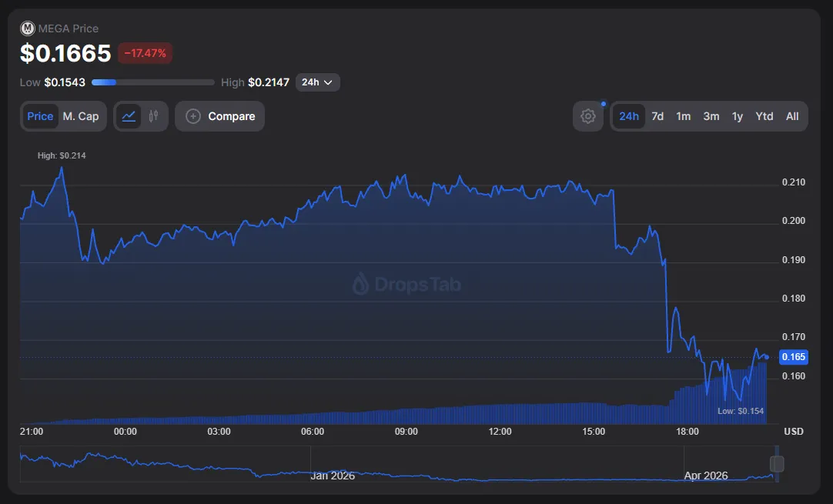This screenshot has width=833, height=504.
Task: Show the 1y price history
Action: point(738,116)
